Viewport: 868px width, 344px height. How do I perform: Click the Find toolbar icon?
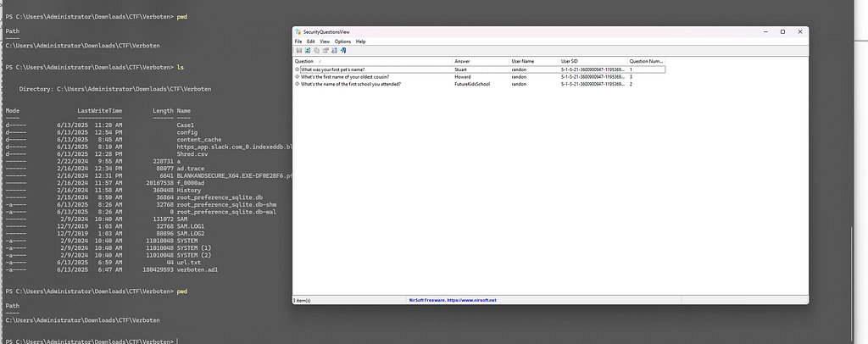[334, 50]
